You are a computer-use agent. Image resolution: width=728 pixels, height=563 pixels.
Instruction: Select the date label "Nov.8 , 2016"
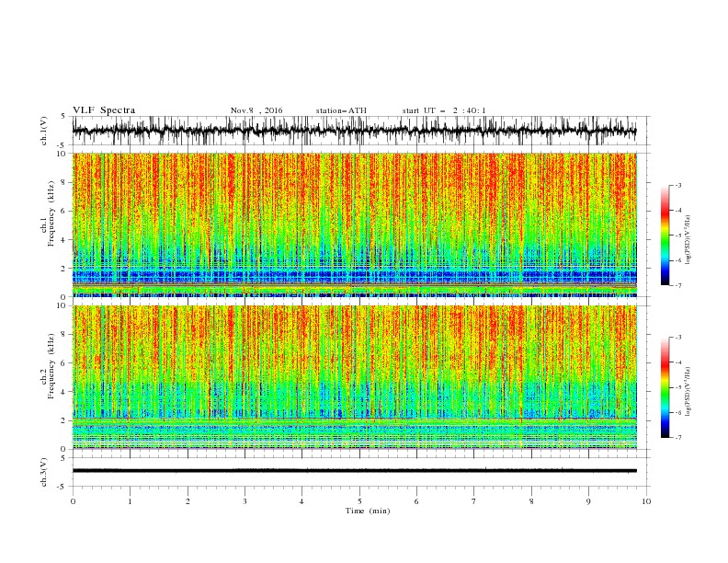(x=256, y=110)
